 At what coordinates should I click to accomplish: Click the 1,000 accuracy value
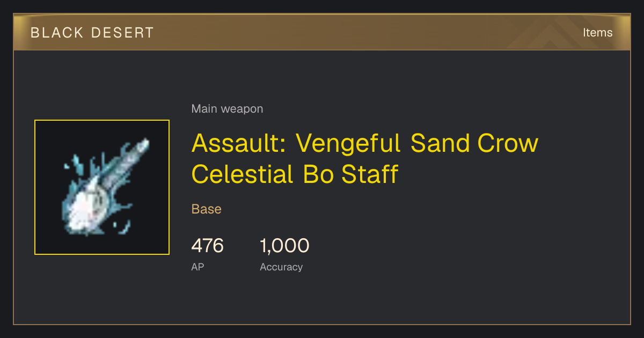[284, 246]
